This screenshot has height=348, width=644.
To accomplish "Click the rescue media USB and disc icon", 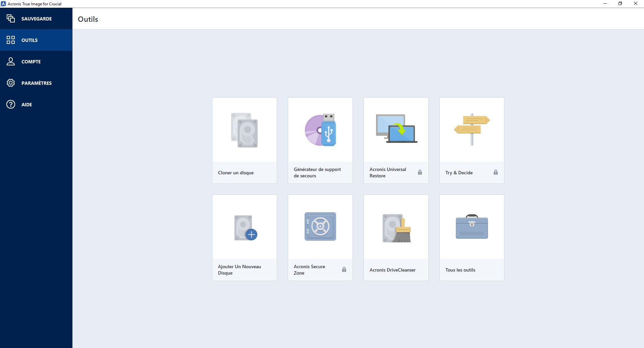I will [320, 130].
